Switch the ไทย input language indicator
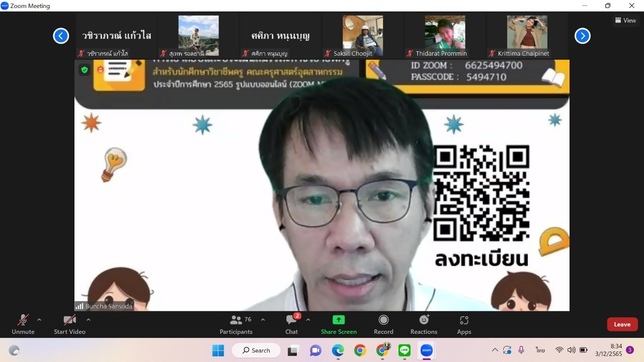This screenshot has height=362, width=644. pos(540,350)
